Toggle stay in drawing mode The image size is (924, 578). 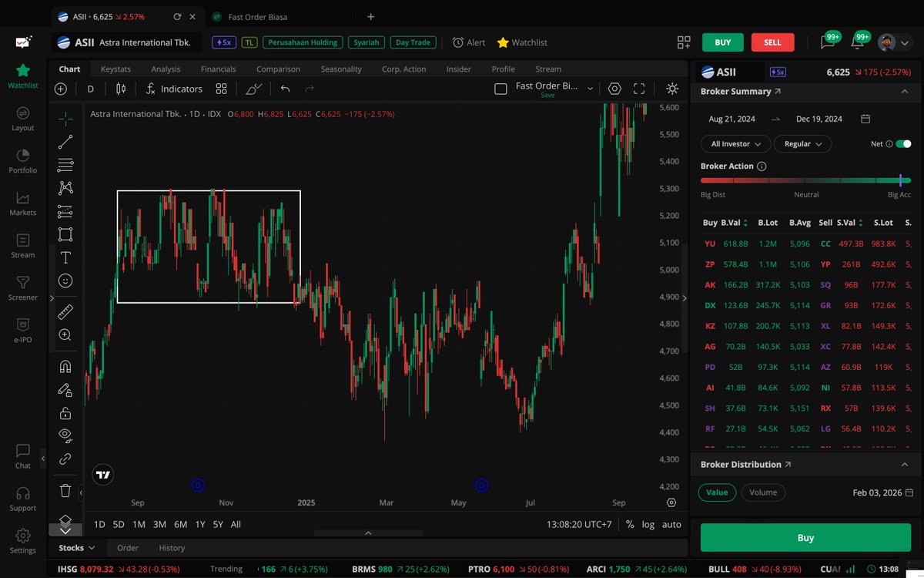(x=65, y=390)
